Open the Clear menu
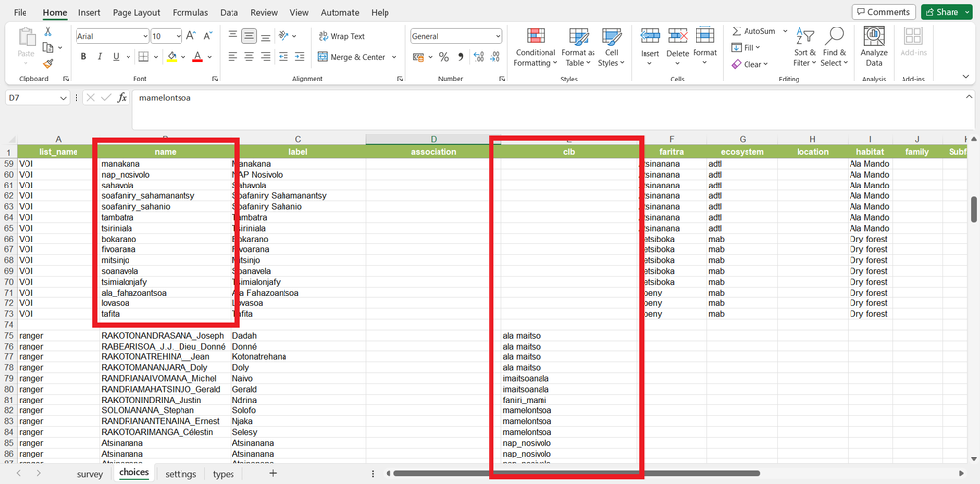 pos(749,64)
